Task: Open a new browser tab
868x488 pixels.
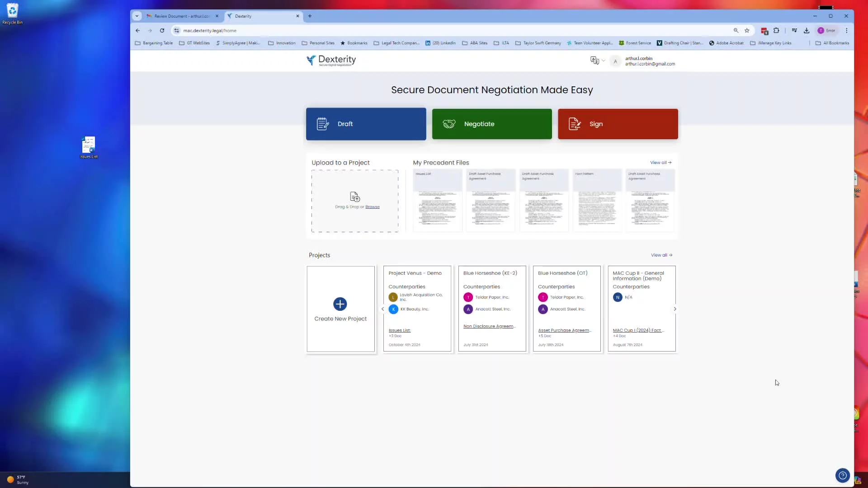Action: 310,16
